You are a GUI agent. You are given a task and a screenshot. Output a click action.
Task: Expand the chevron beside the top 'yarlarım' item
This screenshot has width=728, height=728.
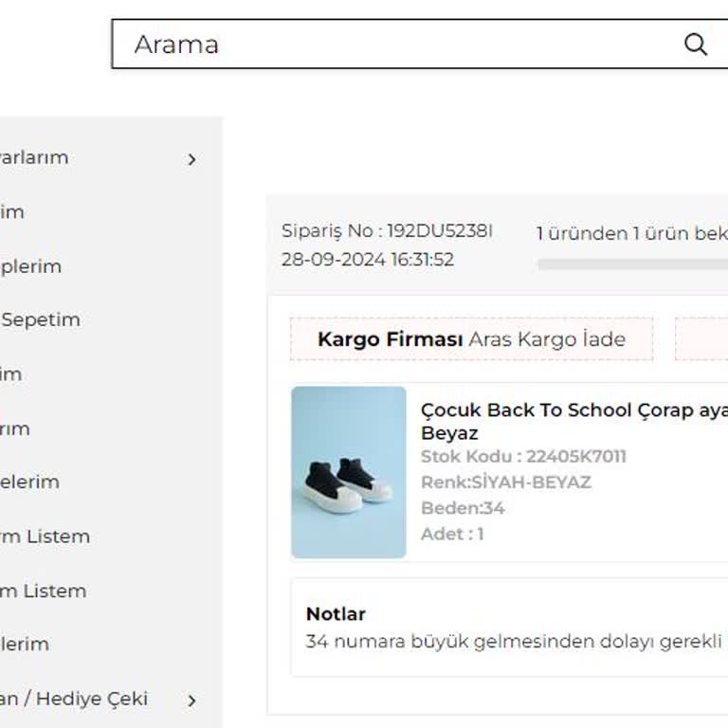[191, 159]
